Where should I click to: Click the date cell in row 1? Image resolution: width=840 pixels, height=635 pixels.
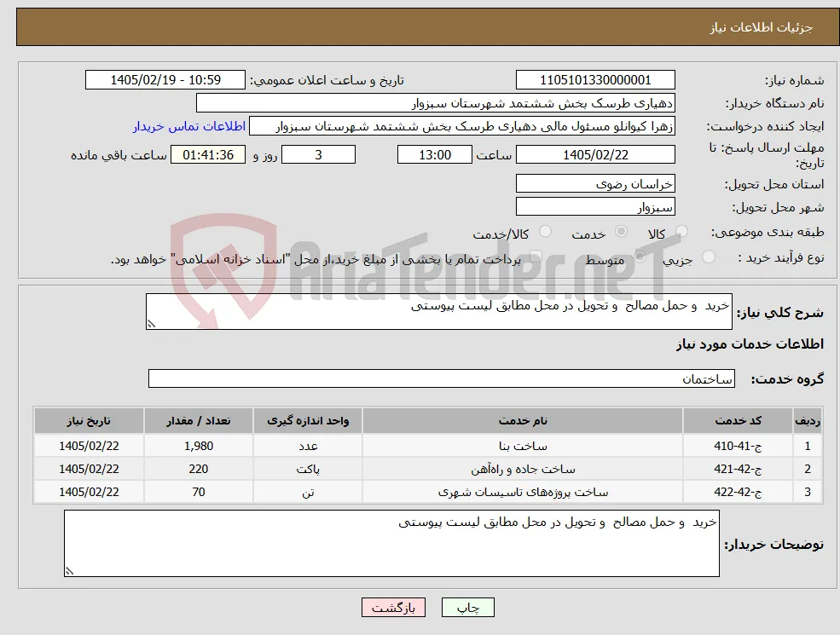pos(89,446)
